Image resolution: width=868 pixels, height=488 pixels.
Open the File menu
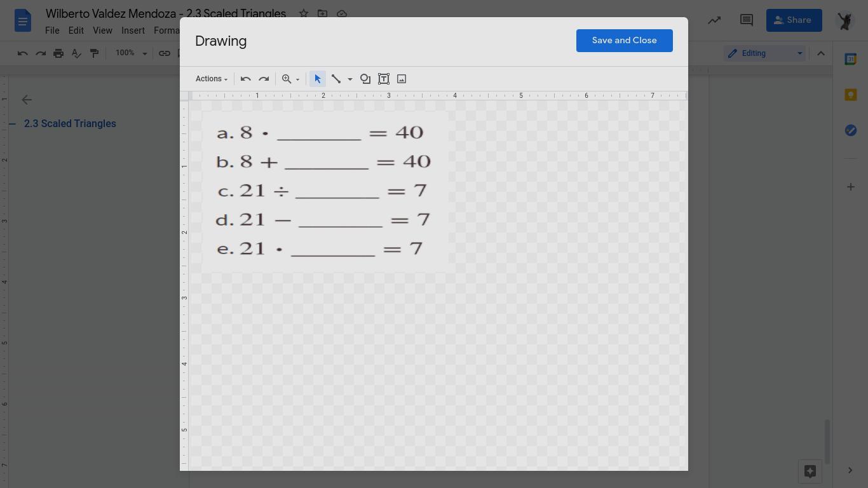click(x=52, y=30)
